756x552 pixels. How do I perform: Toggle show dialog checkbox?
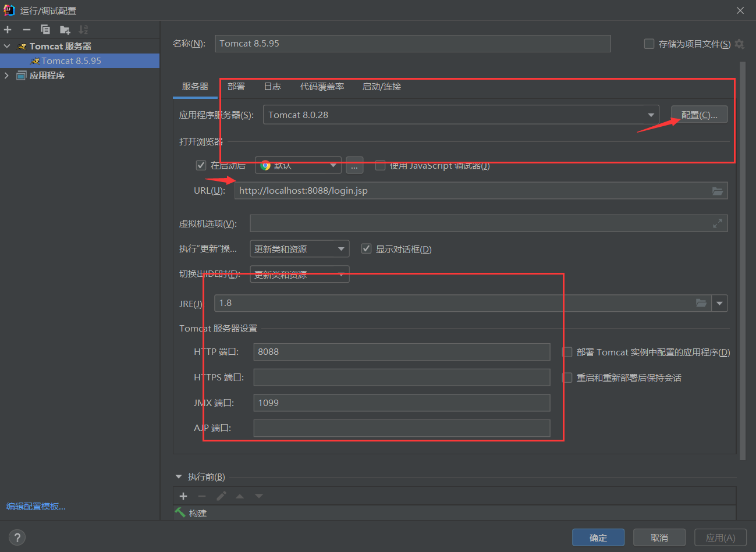tap(366, 248)
